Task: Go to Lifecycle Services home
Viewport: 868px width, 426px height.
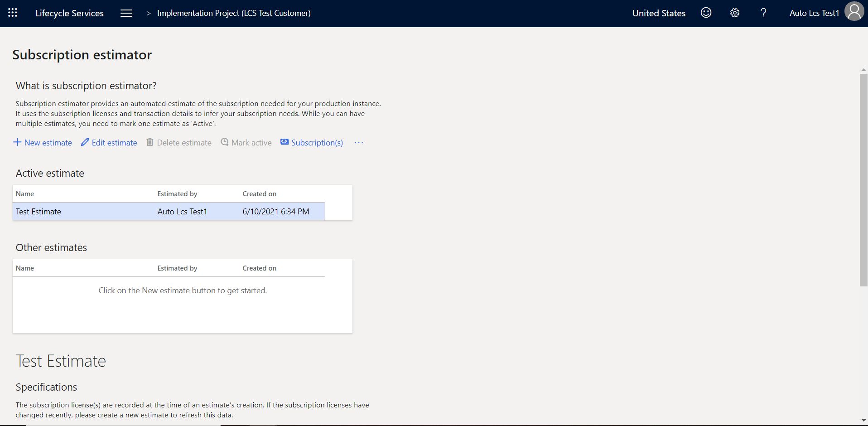Action: point(69,13)
